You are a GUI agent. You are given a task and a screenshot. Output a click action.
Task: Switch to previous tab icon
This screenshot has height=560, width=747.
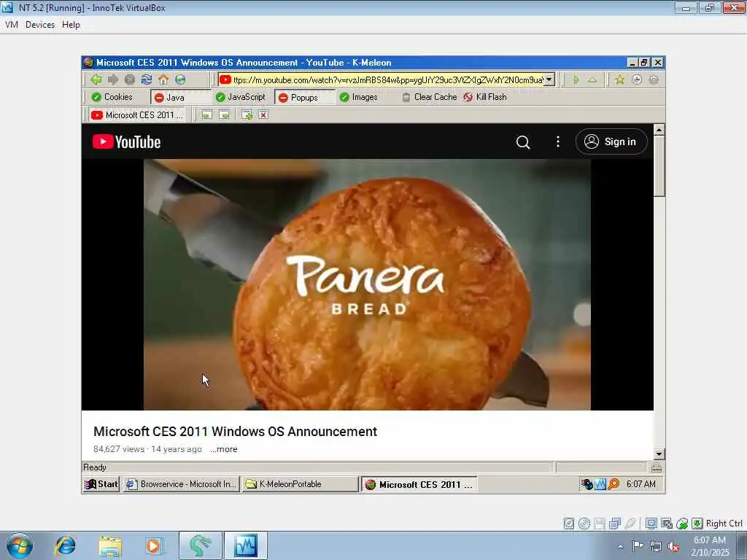click(206, 114)
